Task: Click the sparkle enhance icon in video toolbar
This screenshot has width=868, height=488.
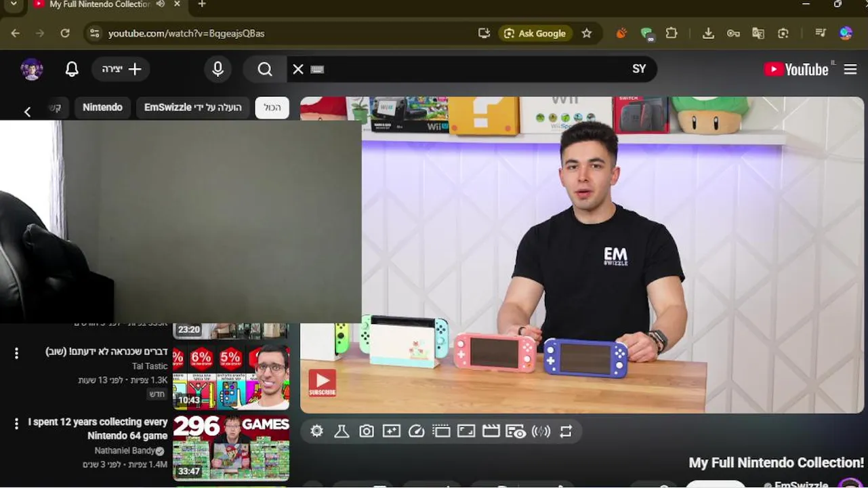Action: (x=392, y=431)
